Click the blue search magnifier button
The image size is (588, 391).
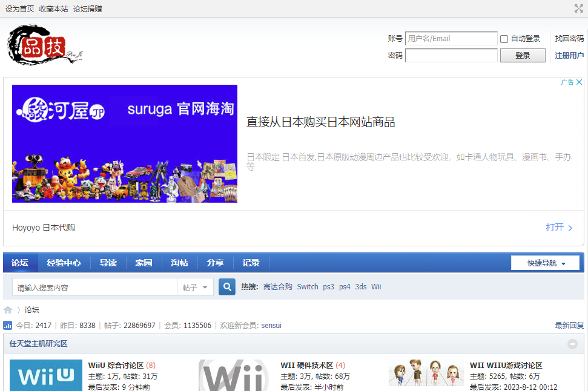tap(227, 287)
